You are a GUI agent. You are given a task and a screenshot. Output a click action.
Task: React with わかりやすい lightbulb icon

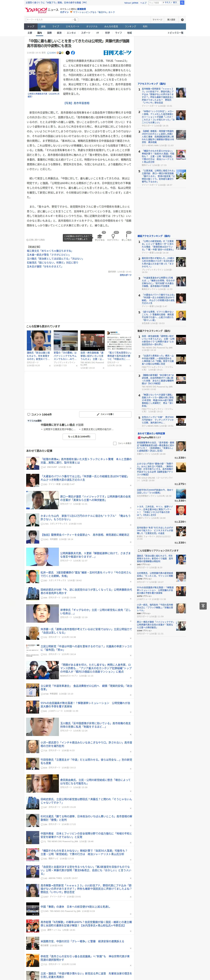[113, 236]
